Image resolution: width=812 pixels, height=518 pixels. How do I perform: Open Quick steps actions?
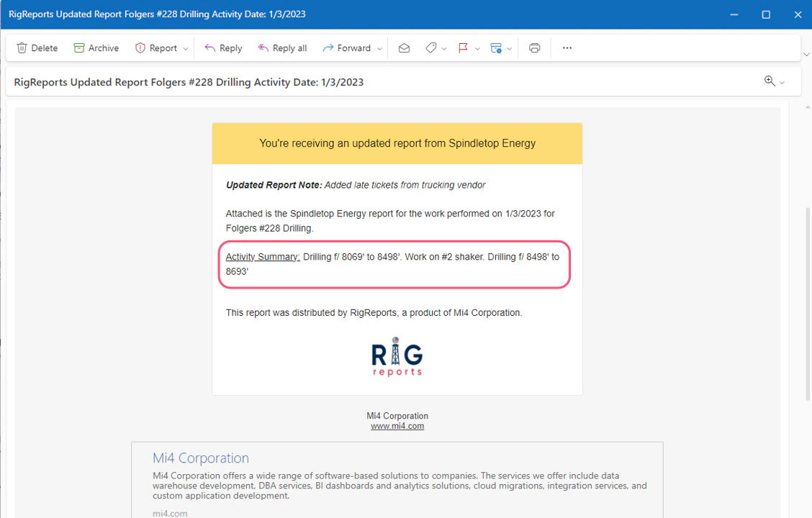pos(497,47)
